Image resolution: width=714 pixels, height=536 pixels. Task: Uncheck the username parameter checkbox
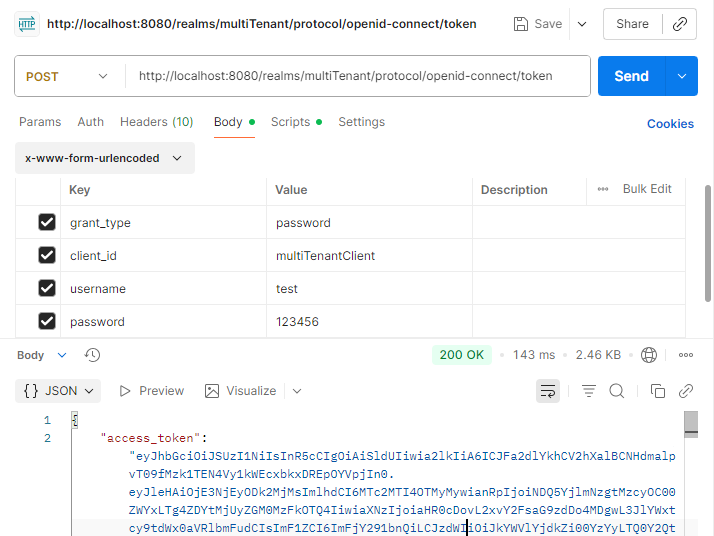pos(47,289)
